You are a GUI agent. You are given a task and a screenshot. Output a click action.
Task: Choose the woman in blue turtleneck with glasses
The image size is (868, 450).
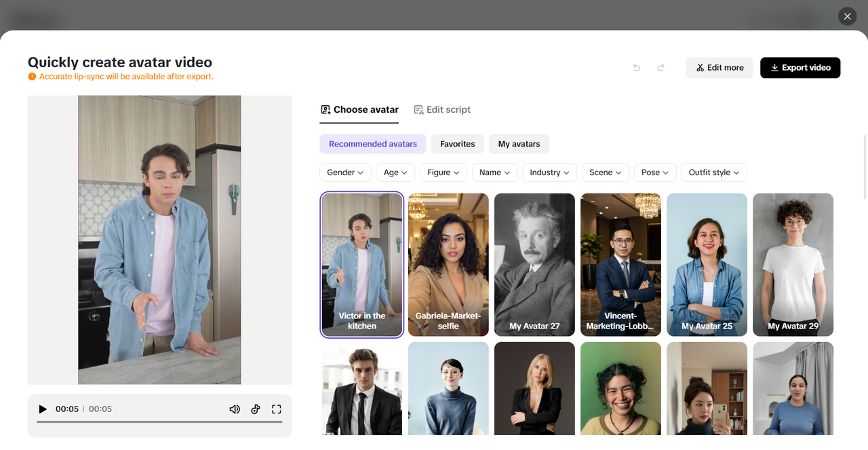pos(448,388)
